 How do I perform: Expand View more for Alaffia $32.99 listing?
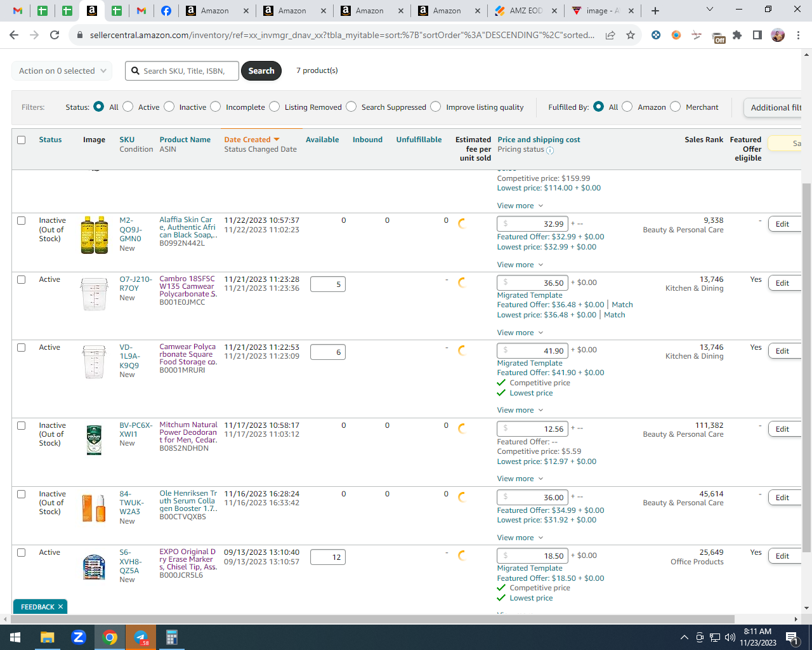click(520, 265)
